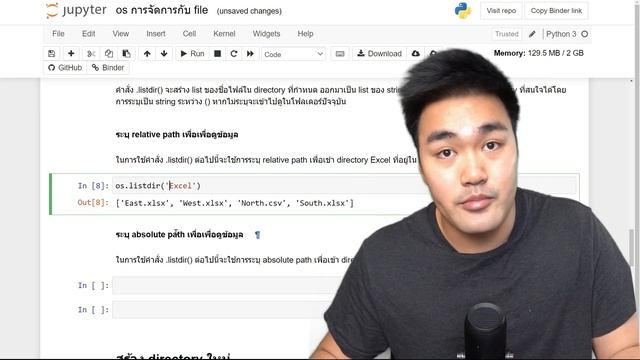Insert cell below with plus icon

(71, 53)
